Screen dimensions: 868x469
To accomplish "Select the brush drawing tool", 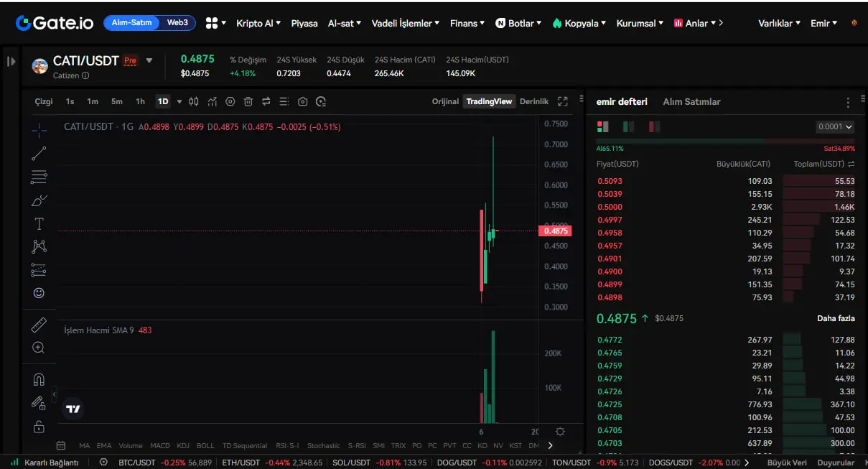I will coord(39,200).
